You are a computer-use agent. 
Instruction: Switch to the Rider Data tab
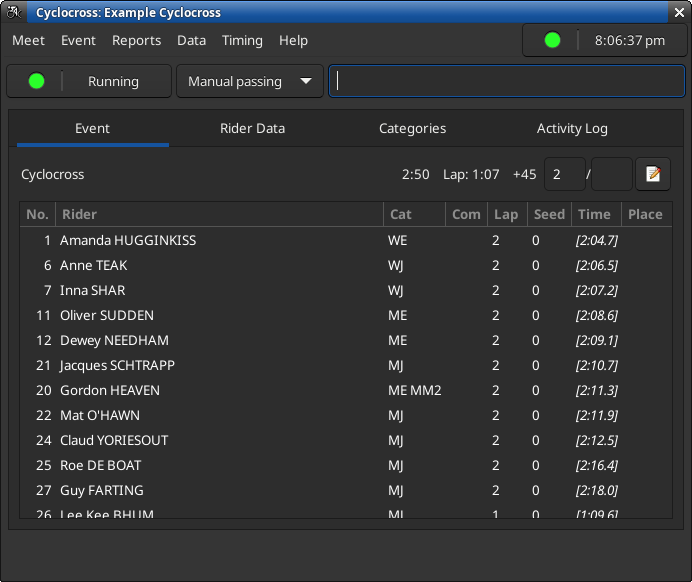tap(252, 128)
